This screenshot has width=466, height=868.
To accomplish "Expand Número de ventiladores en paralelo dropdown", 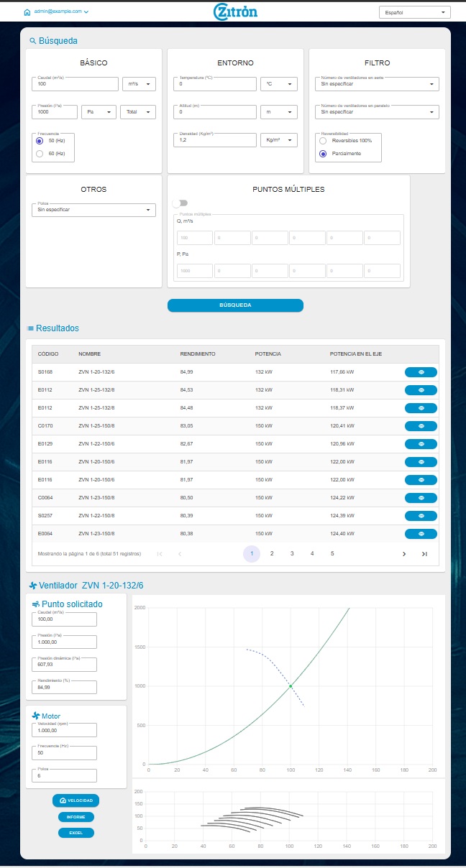I will (377, 112).
